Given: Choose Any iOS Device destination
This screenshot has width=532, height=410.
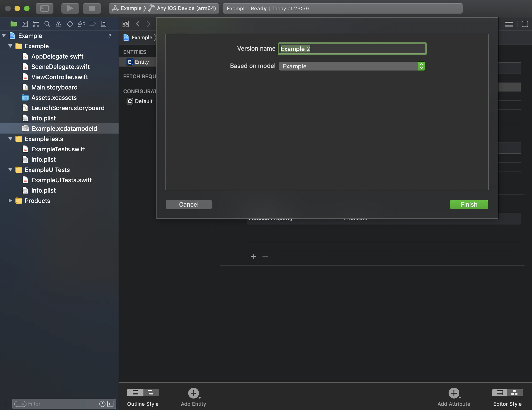Looking at the screenshot, I should pos(182,8).
